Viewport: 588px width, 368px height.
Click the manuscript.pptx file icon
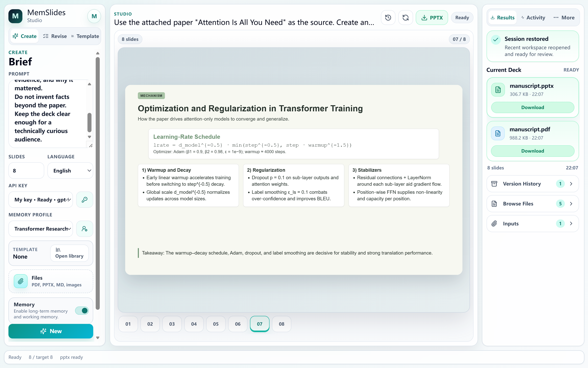pos(498,90)
